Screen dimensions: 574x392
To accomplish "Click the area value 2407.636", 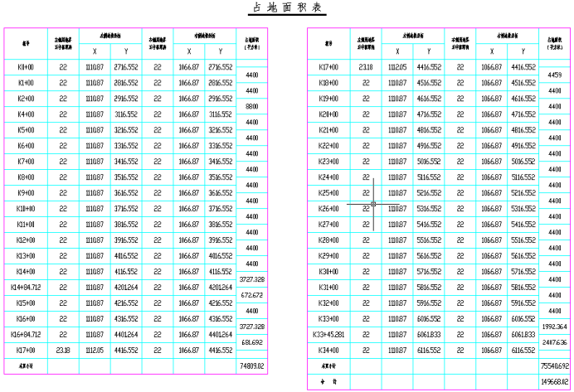I will (x=555, y=342).
